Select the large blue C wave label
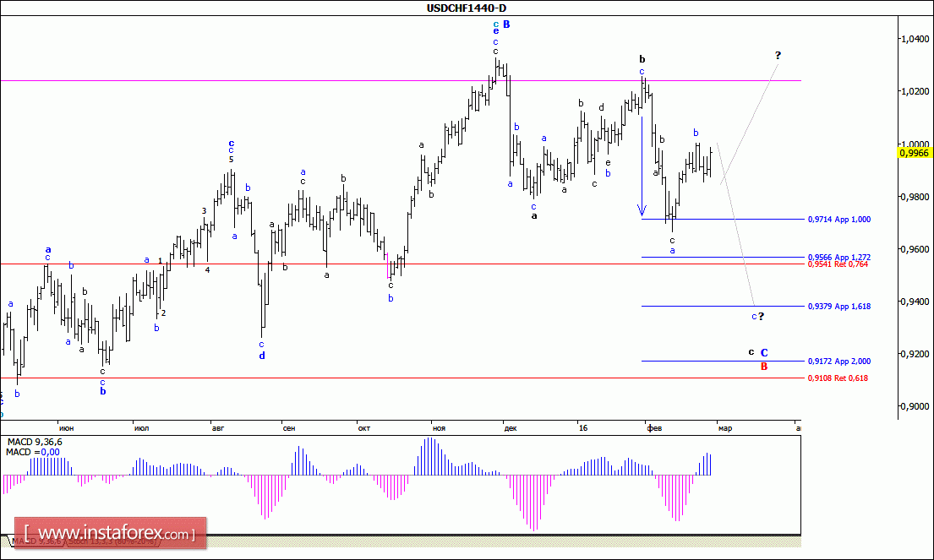This screenshot has height=560, width=934. tap(764, 353)
